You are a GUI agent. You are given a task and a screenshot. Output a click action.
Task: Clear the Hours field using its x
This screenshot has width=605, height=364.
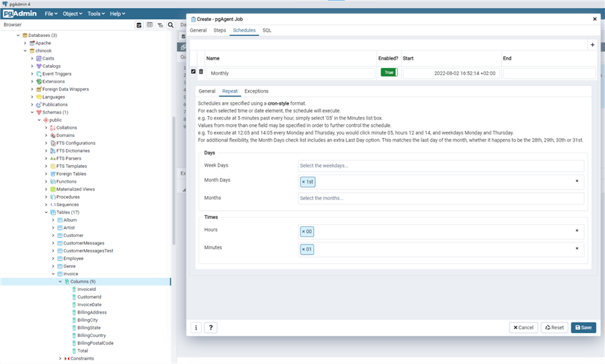(x=577, y=230)
